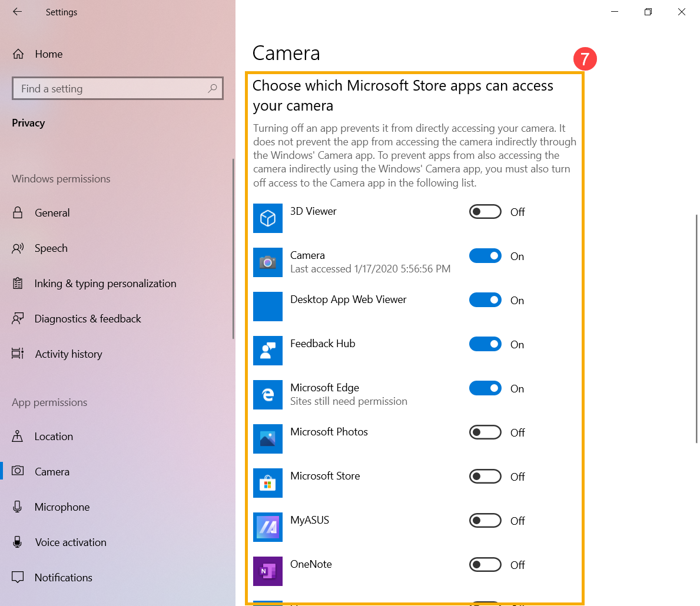The height and width of the screenshot is (606, 700).
Task: Select Diagnostics & feedback
Action: click(117, 319)
